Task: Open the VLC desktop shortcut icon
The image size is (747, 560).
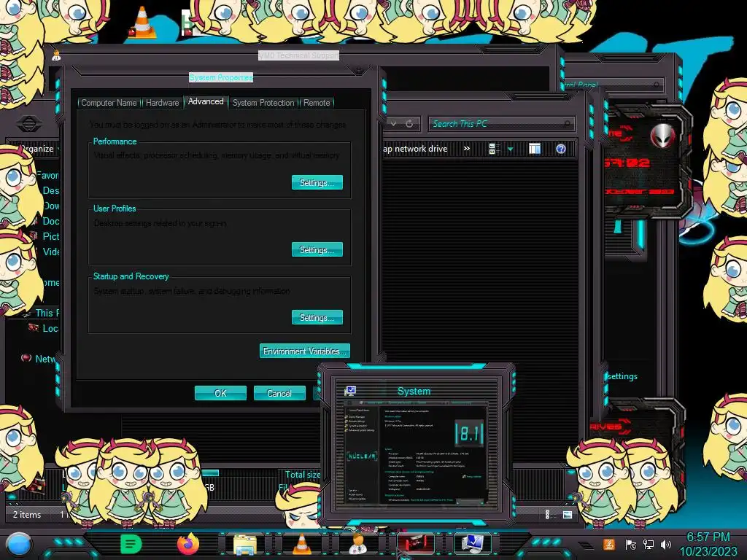Action: pyautogui.click(x=142, y=23)
